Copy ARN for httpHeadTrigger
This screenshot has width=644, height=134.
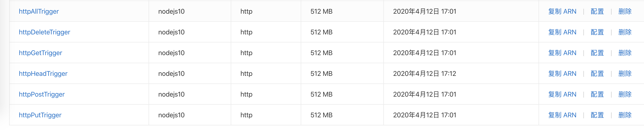(x=562, y=74)
